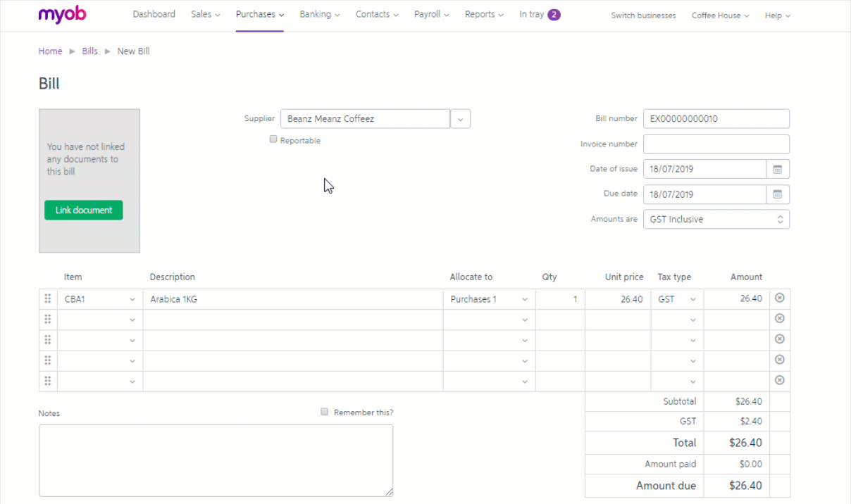This screenshot has height=504, width=851.
Task: Click the MYOB logo
Action: tap(62, 15)
